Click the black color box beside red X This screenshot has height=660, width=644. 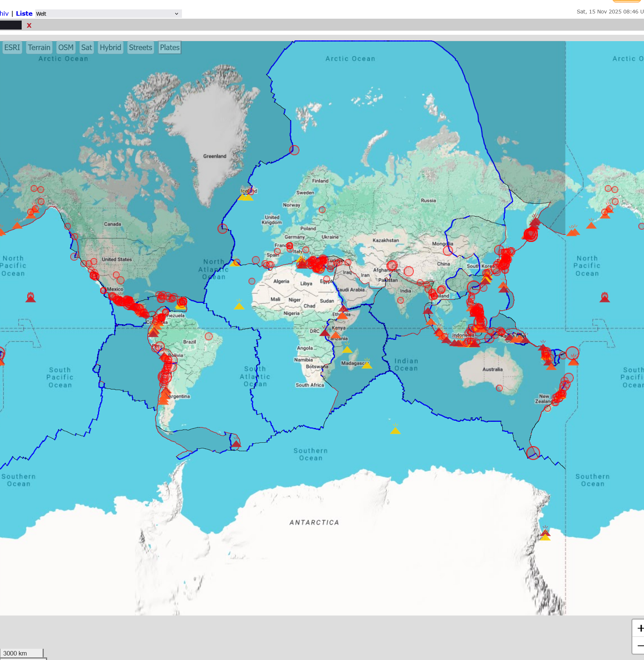(11, 25)
